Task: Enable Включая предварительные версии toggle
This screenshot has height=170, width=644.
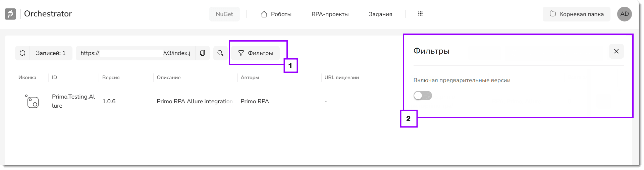Action: (x=423, y=96)
